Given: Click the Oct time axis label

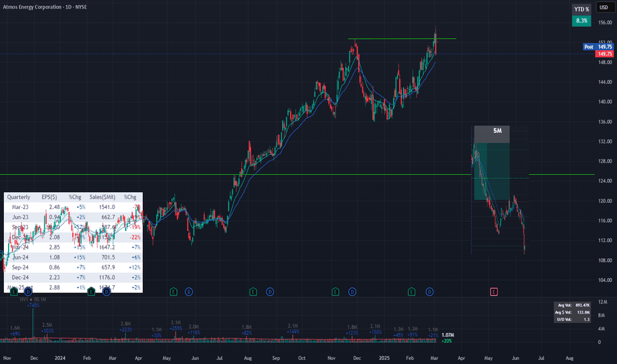Looking at the screenshot, I should pyautogui.click(x=302, y=358).
